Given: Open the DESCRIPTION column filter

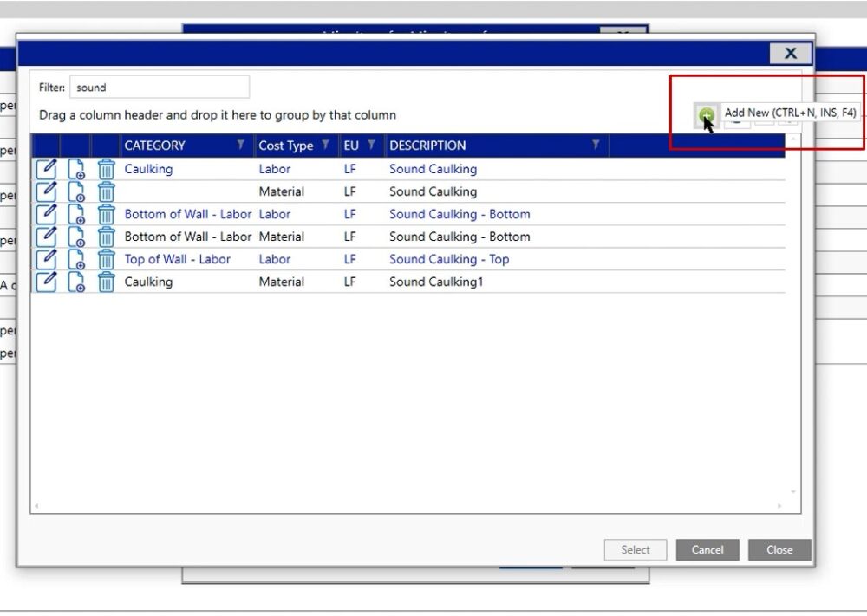Looking at the screenshot, I should pos(596,146).
